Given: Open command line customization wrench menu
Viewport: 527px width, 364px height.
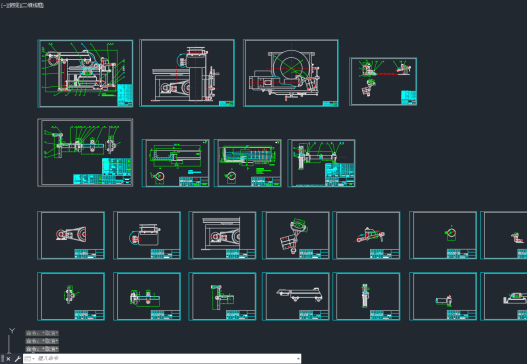Looking at the screenshot, I should point(17,359).
